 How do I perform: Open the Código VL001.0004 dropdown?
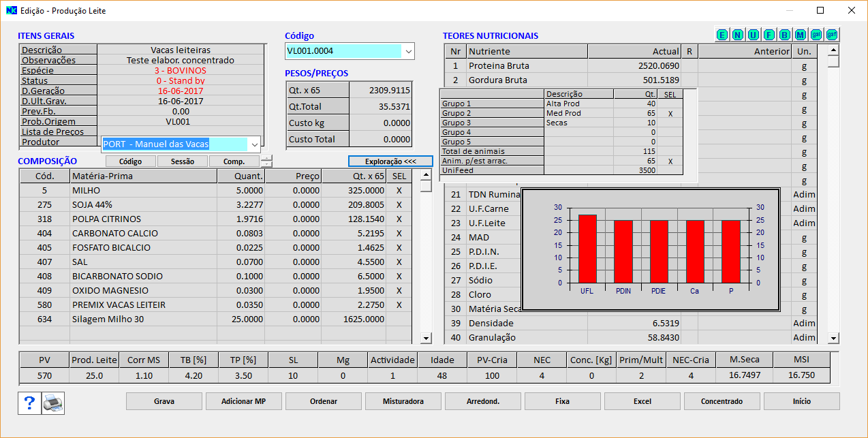(408, 51)
